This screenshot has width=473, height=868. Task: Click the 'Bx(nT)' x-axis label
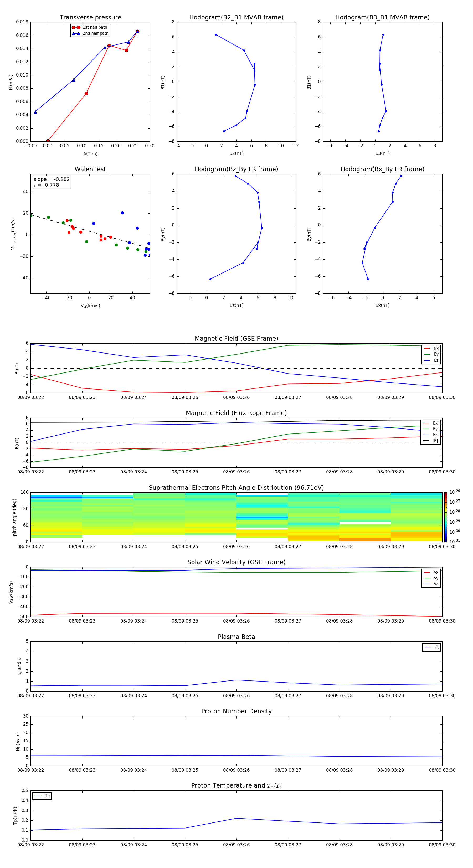(x=382, y=305)
